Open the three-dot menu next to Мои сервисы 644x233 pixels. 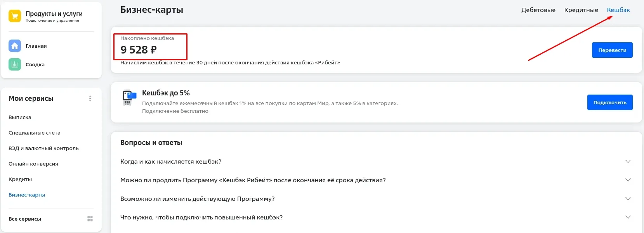(x=90, y=98)
